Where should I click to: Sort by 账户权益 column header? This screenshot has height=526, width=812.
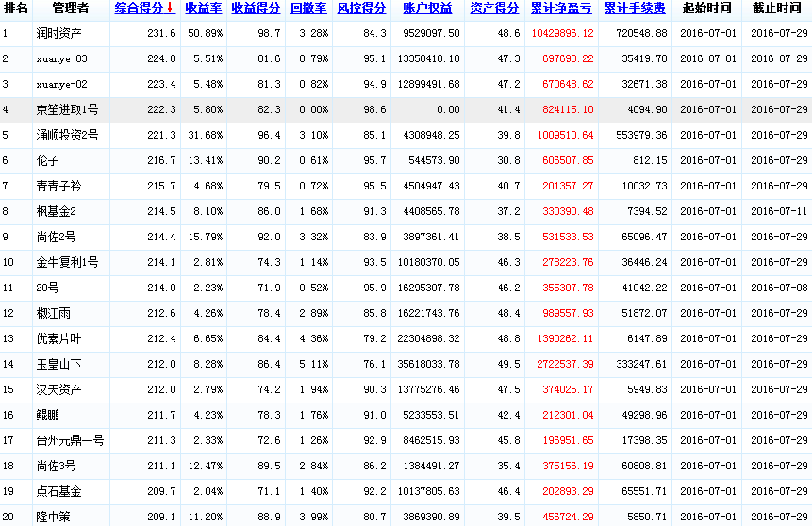point(428,8)
